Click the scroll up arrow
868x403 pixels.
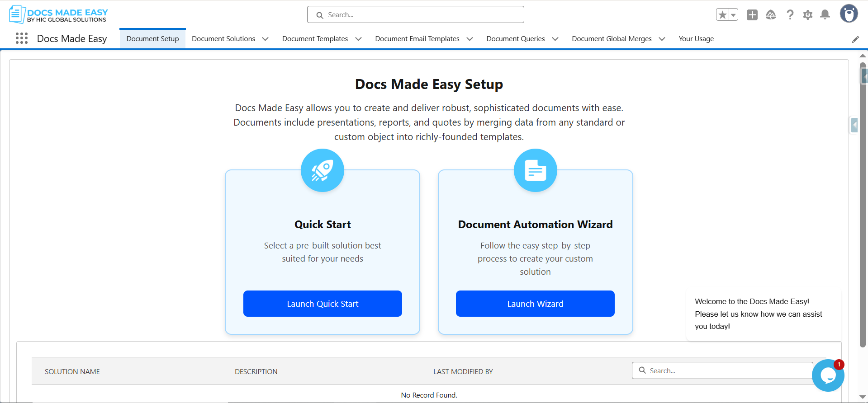click(x=863, y=56)
